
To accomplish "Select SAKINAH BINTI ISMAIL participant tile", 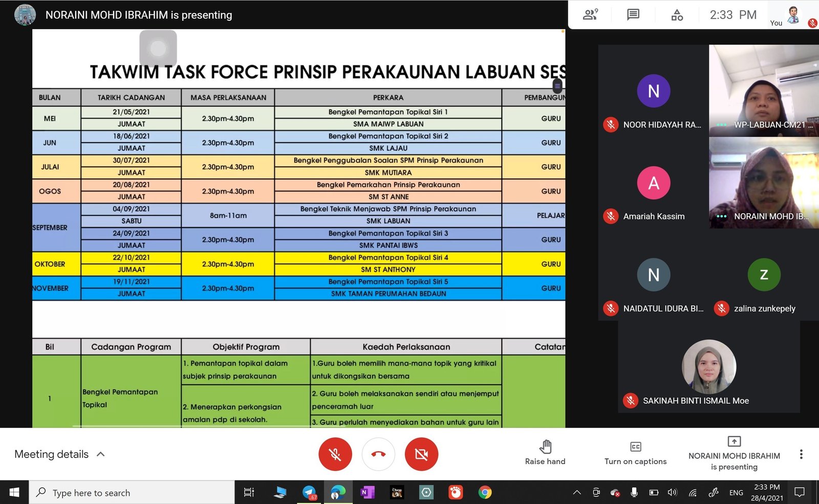I will tap(709, 367).
